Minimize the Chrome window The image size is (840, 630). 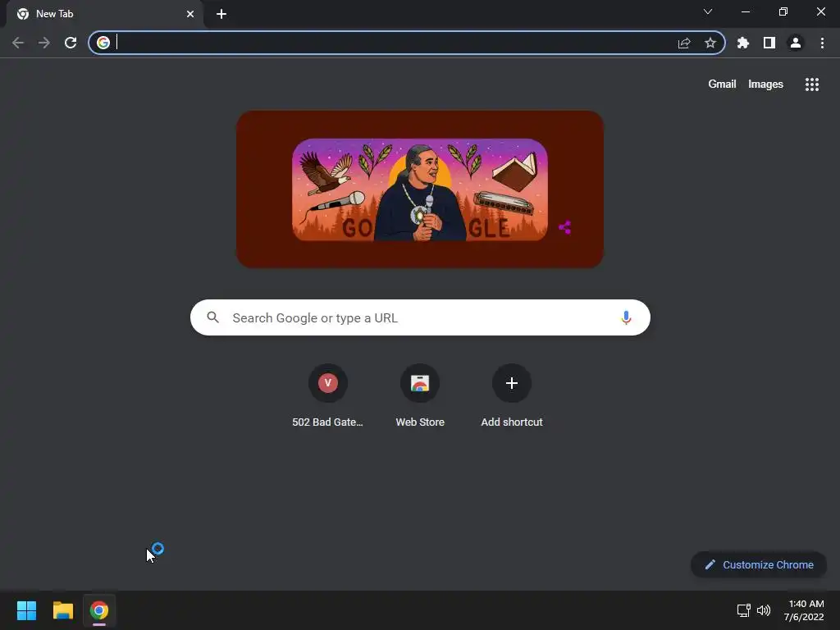(745, 11)
